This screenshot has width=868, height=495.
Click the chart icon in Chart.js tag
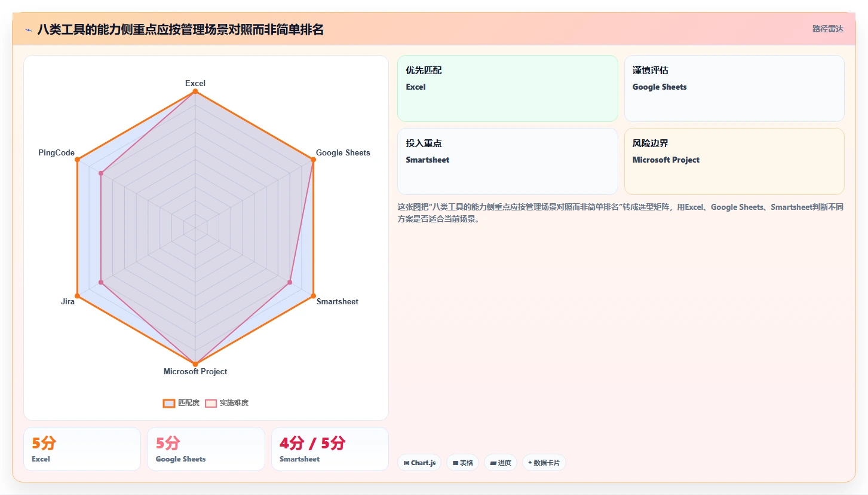point(406,463)
